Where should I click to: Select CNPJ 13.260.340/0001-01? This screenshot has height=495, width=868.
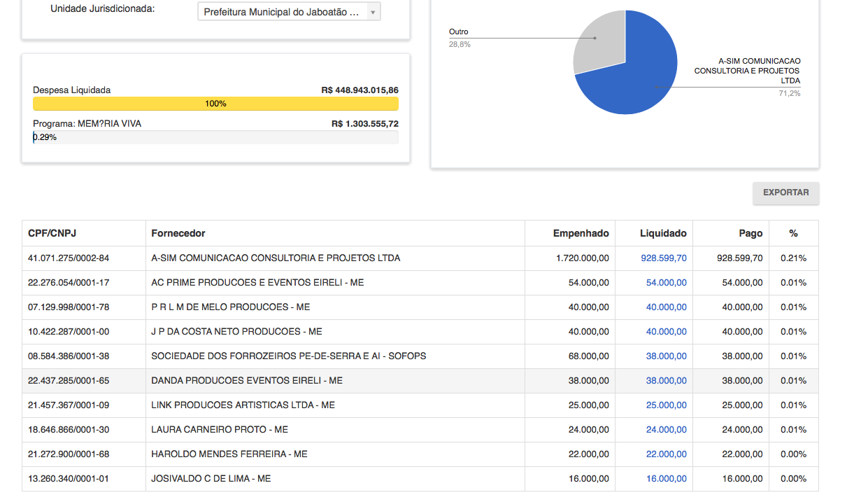click(69, 479)
